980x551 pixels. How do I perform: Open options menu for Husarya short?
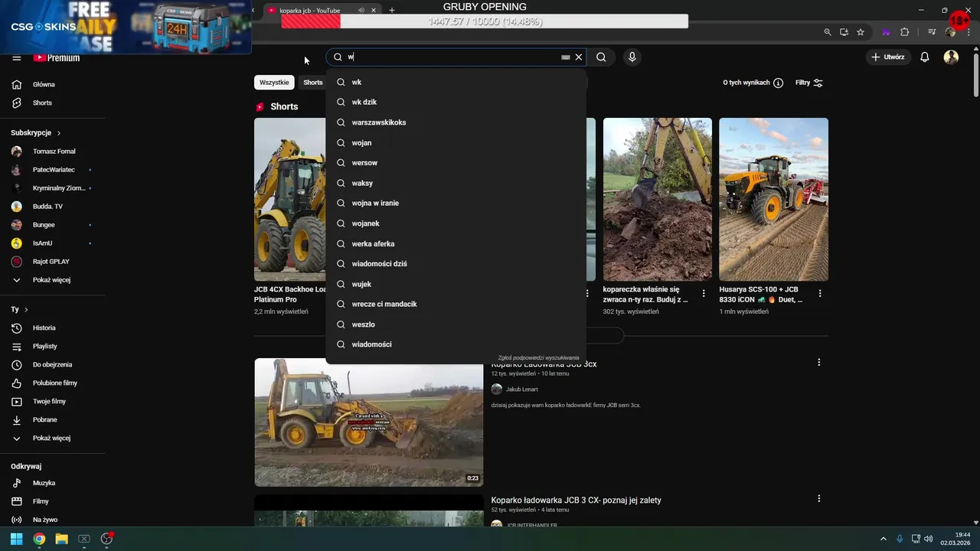[x=820, y=293]
